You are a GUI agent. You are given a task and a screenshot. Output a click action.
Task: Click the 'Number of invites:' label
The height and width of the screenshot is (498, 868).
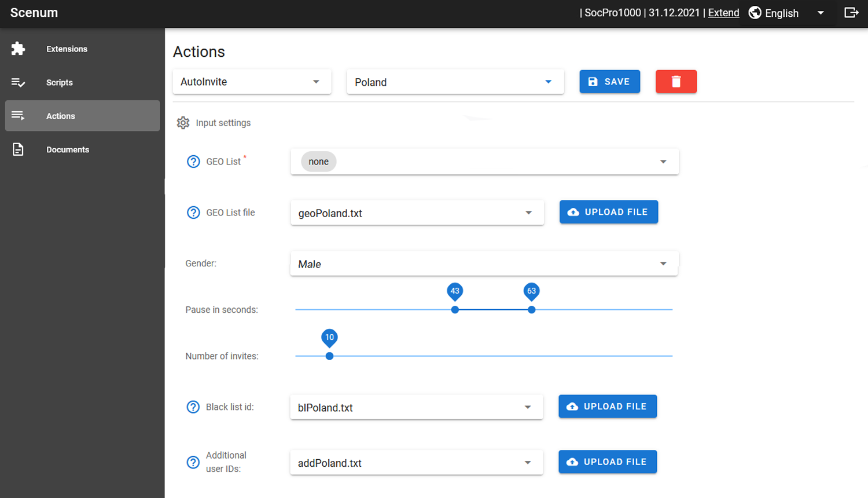(x=222, y=356)
